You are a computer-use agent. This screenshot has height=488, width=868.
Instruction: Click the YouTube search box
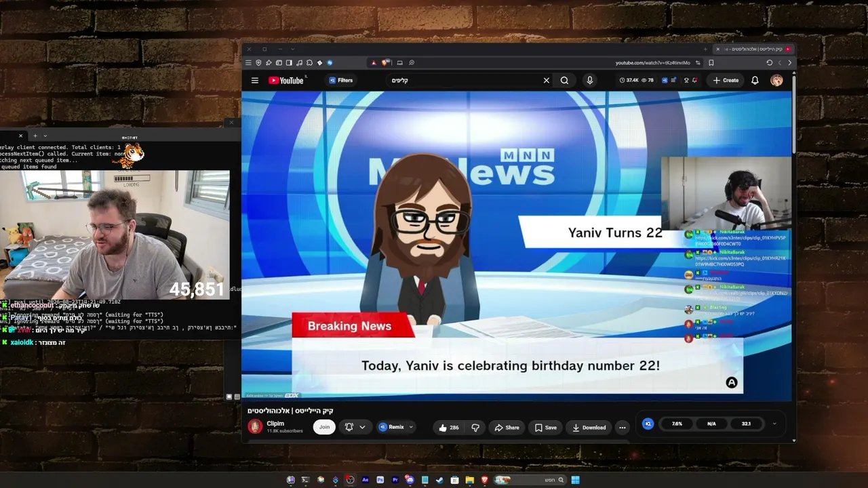click(468, 81)
